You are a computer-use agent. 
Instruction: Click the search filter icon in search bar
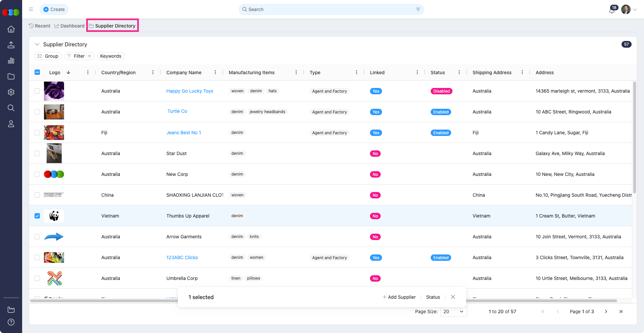coord(418,9)
